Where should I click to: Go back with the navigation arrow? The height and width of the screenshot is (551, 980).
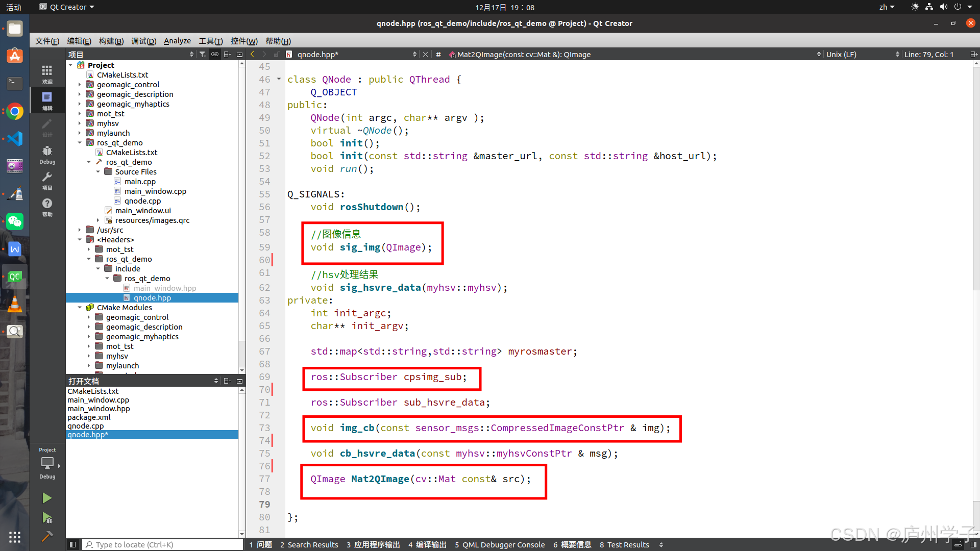pos(253,54)
